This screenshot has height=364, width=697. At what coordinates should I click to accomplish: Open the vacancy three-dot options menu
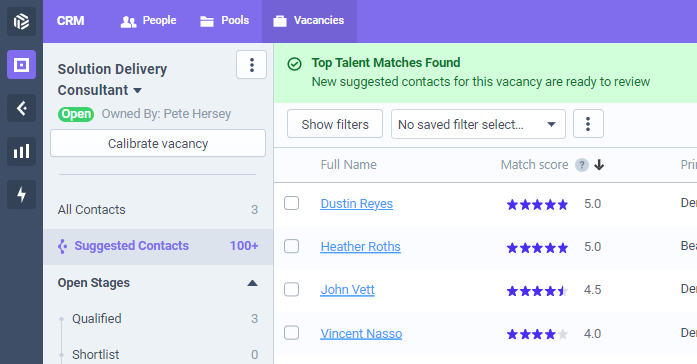[252, 65]
